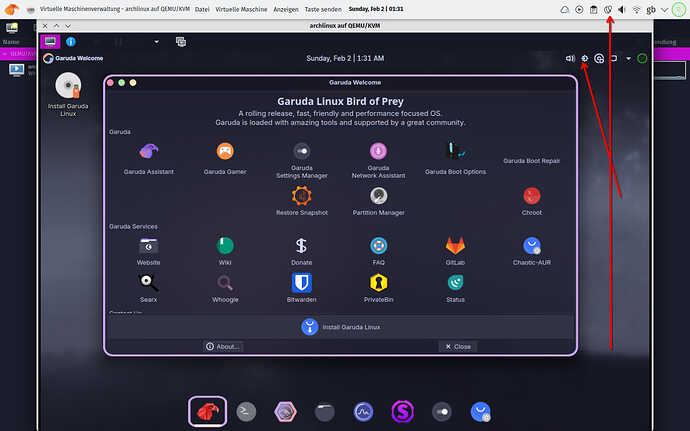Viewport: 690px width, 431px height.
Task: Open the Garuda Status page
Action: tap(455, 288)
